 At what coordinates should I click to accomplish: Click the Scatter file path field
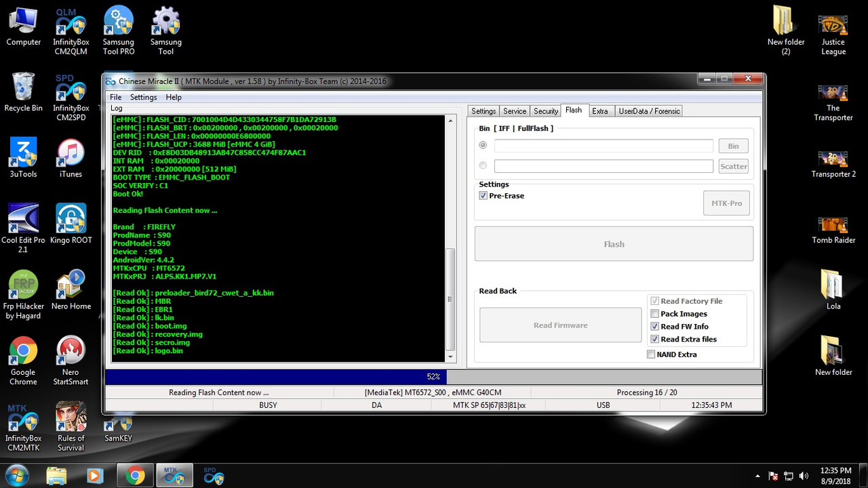pos(604,166)
